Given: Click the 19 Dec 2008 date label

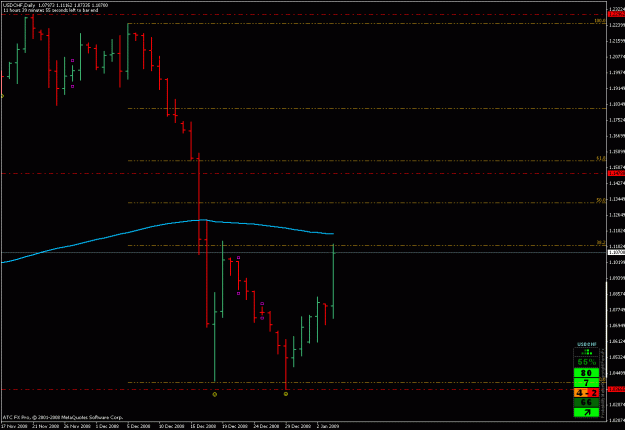Looking at the screenshot, I should pyautogui.click(x=235, y=426).
